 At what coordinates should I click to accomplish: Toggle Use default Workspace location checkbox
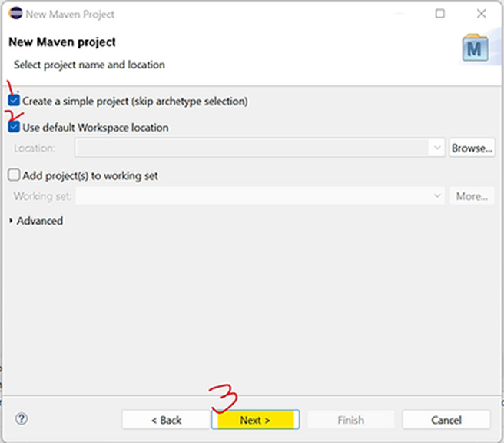pos(14,127)
